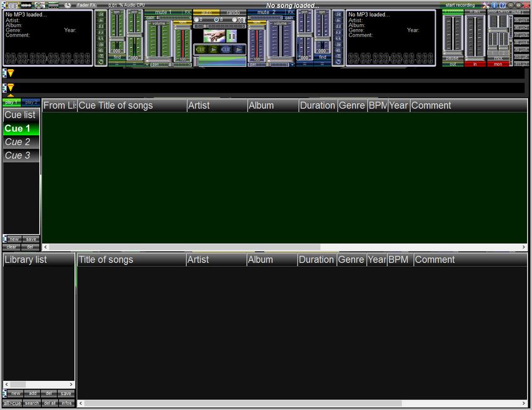Click the 'all>cue' button
The image size is (532, 410).
[x=12, y=403]
